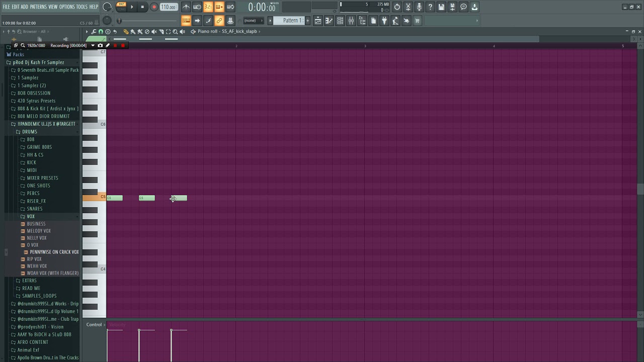
Task: Open the Piano roll view button
Action: coord(329,21)
